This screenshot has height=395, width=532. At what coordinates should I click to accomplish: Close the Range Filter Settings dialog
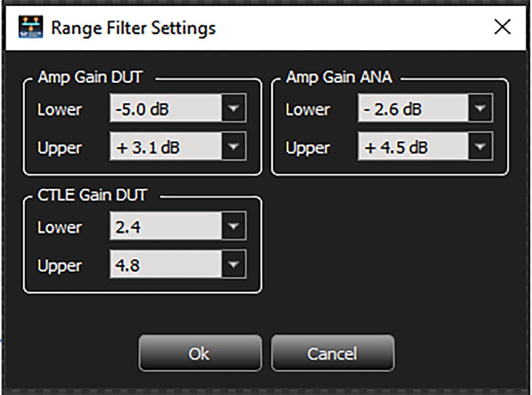(502, 27)
